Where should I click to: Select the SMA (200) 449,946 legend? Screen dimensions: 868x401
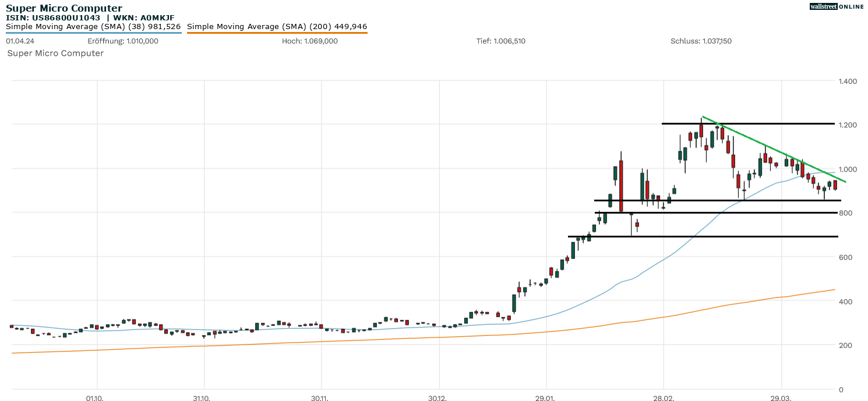[277, 27]
